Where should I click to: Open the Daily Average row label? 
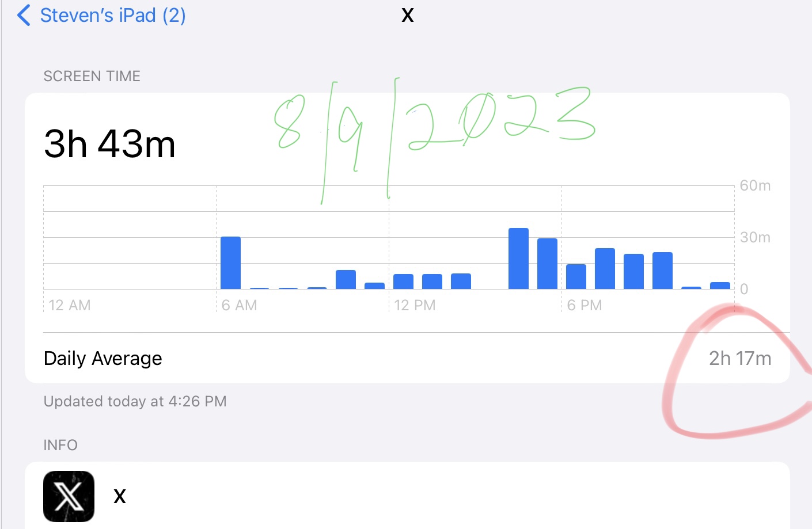103,359
